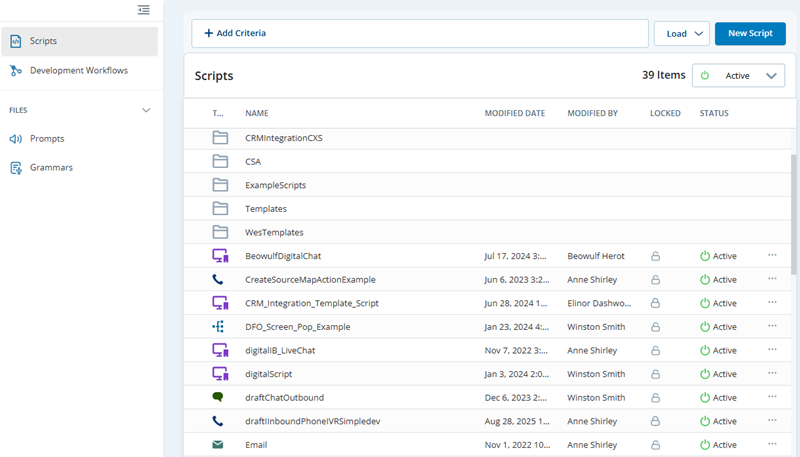Viewport: 800px width, 457px height.
Task: Click the chat bubble icon beside draftChatOutbound
Action: [219, 397]
